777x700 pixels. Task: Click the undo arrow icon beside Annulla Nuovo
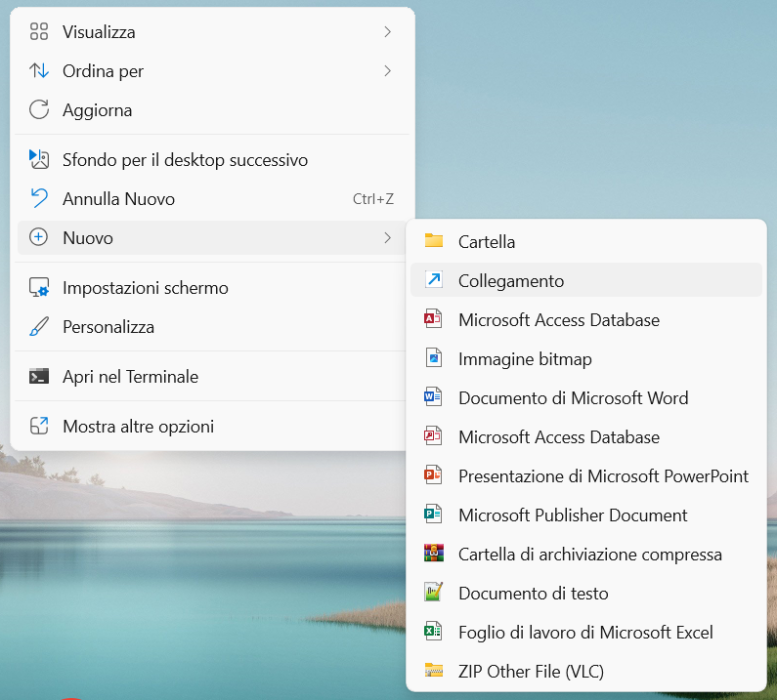(39, 199)
